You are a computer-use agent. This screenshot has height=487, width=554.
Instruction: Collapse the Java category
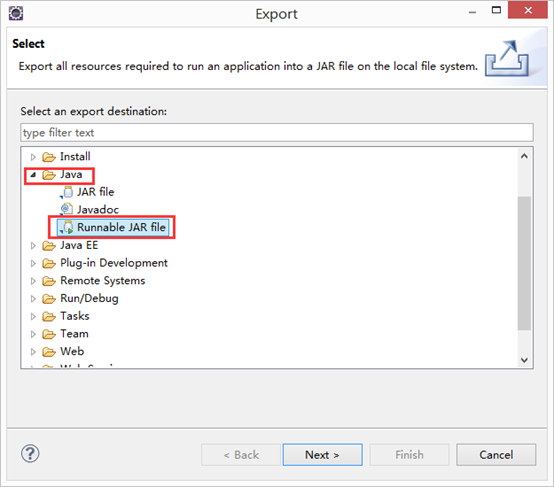tap(33, 175)
